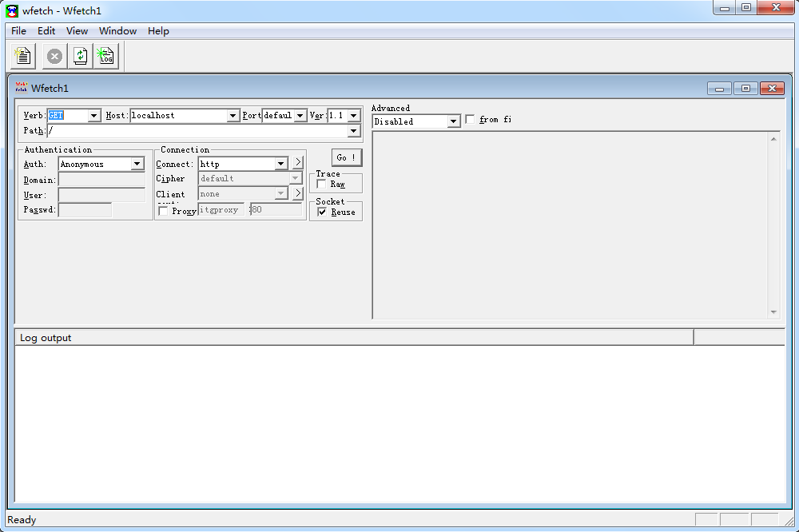Click the Wfetch1 child window icon

click(x=21, y=88)
